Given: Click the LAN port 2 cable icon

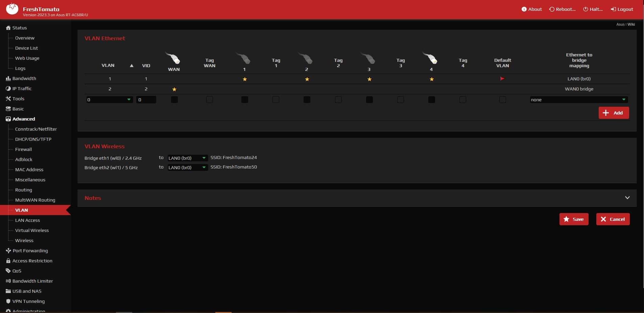Looking at the screenshot, I should tap(306, 58).
